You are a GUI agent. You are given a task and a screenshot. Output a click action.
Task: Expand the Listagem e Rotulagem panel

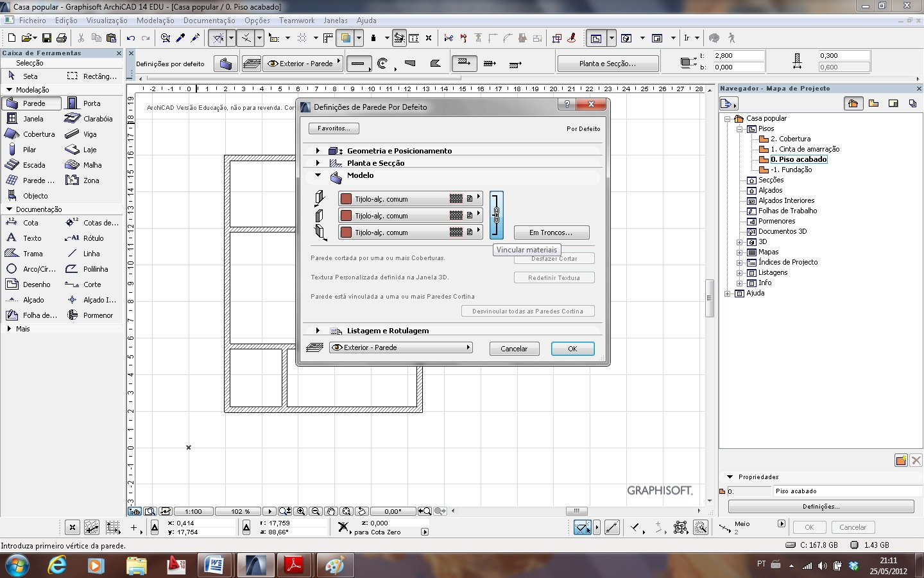[318, 330]
